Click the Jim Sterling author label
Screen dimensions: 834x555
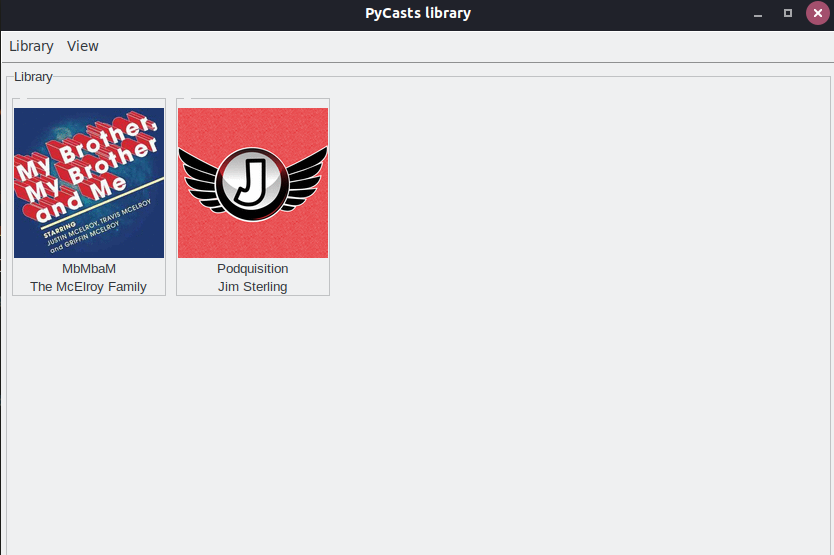click(x=253, y=287)
